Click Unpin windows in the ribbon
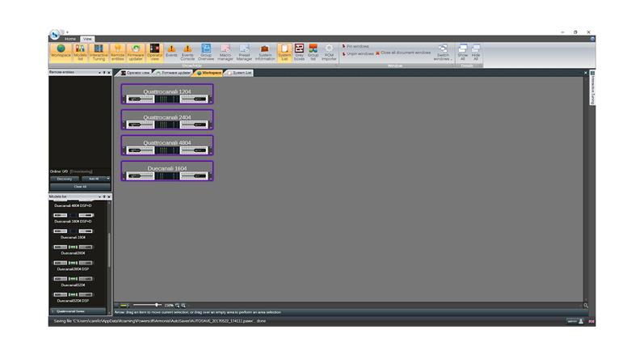The width and height of the screenshot is (644, 355). tap(357, 53)
